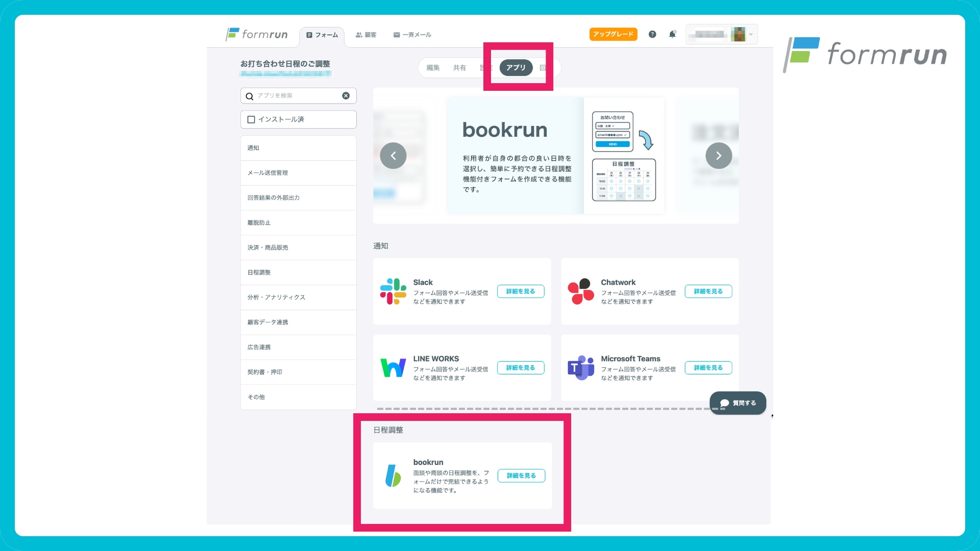This screenshot has width=980, height=551.
Task: Open notifications bell icon
Action: coord(672,34)
